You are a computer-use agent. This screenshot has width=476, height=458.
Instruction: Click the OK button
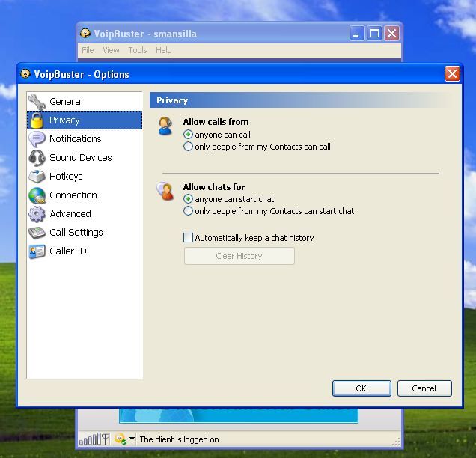[361, 388]
